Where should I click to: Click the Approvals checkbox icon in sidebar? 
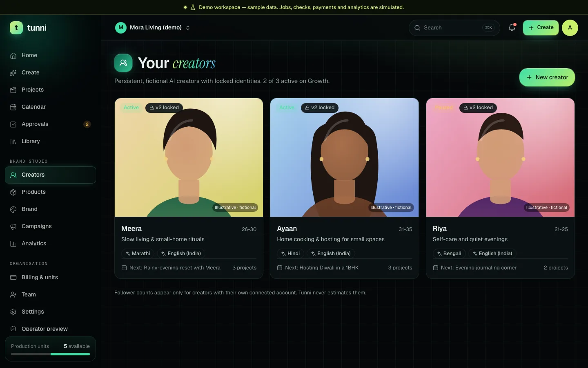(13, 124)
